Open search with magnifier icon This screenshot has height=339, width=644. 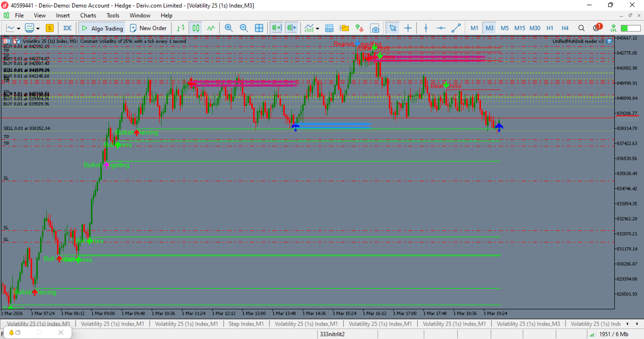click(x=581, y=28)
